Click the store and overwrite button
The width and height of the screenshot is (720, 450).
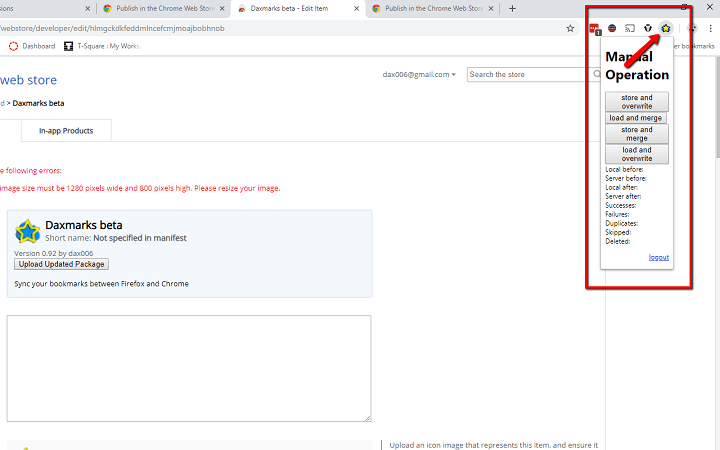[x=636, y=101]
